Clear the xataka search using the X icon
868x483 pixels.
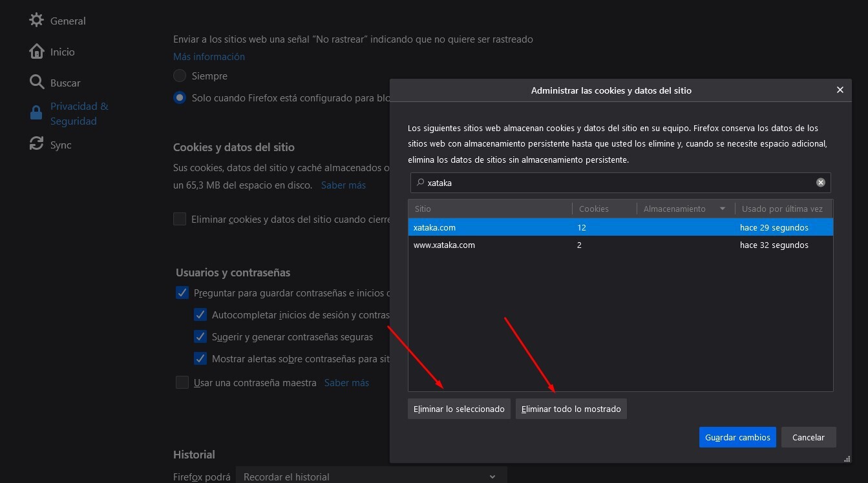(x=821, y=182)
